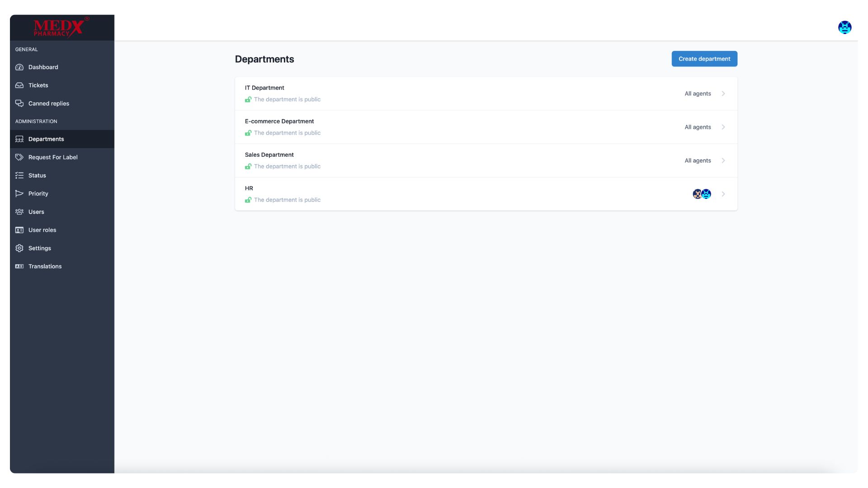The image size is (868, 488).
Task: Click the Tickets inbox icon
Action: (x=19, y=85)
